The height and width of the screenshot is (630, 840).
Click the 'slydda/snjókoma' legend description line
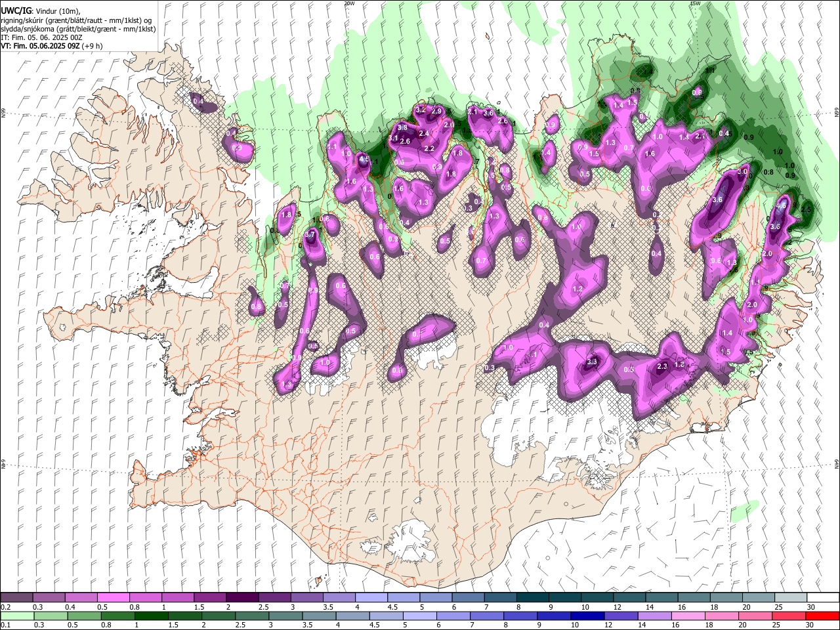coord(78,29)
